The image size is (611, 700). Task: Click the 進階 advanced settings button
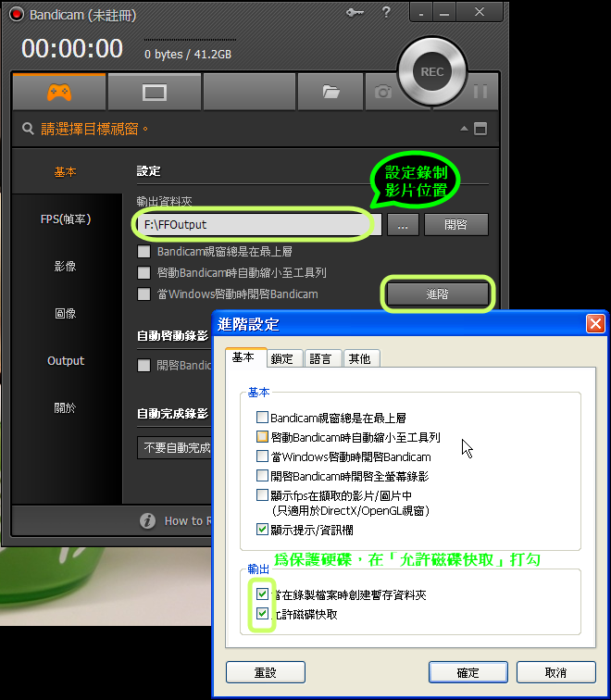[x=437, y=294]
